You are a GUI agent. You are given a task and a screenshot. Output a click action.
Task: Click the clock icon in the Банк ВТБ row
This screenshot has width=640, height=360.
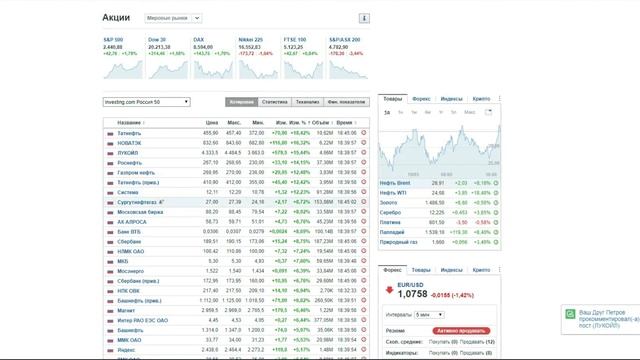click(364, 231)
